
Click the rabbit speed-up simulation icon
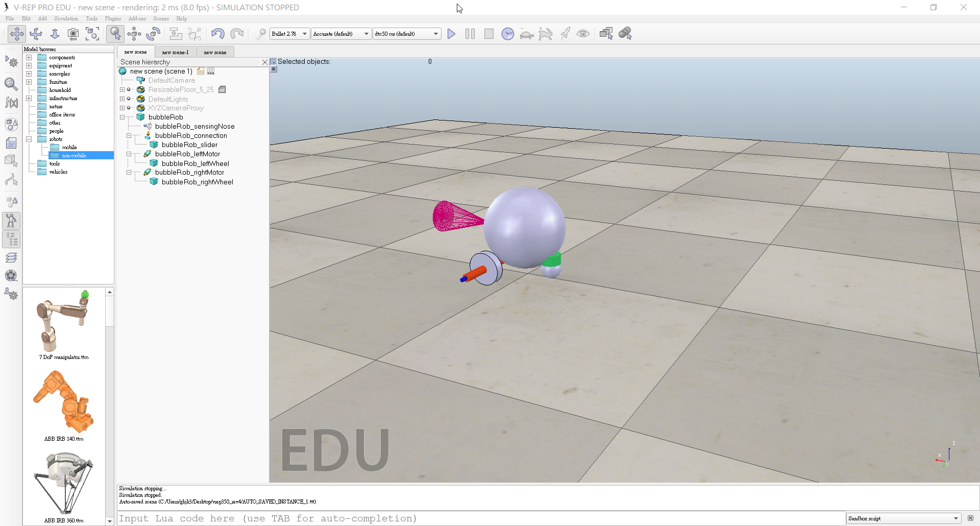[546, 34]
